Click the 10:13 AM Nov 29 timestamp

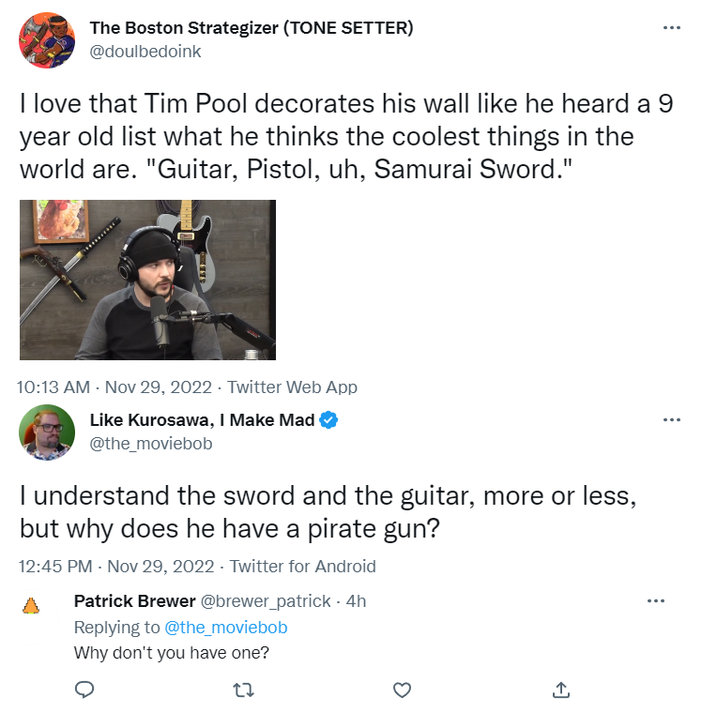pyautogui.click(x=118, y=387)
